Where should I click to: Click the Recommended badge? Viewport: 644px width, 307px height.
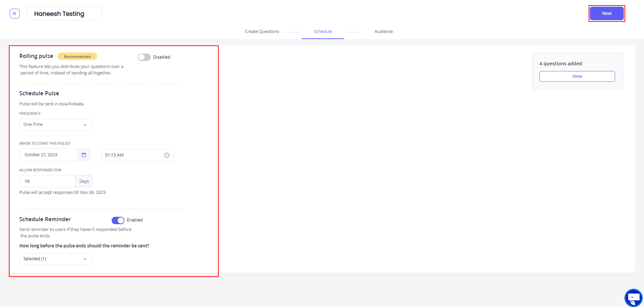point(77,56)
